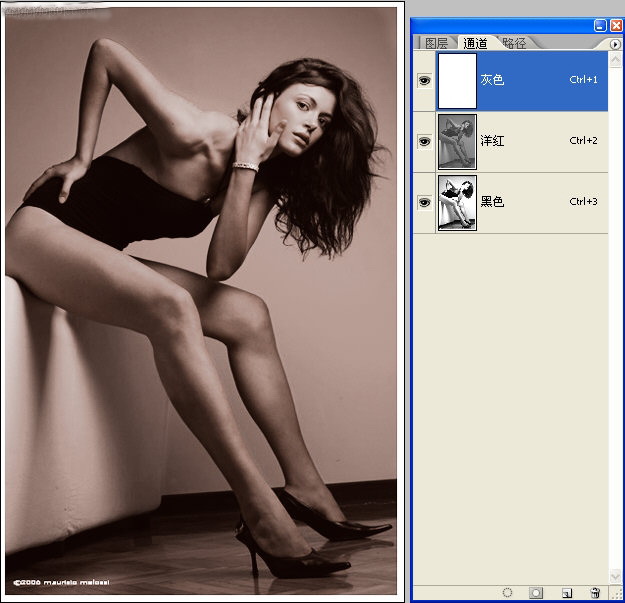This screenshot has height=603, width=625.
Task: Create a new channel with the bottom icon
Action: [565, 593]
